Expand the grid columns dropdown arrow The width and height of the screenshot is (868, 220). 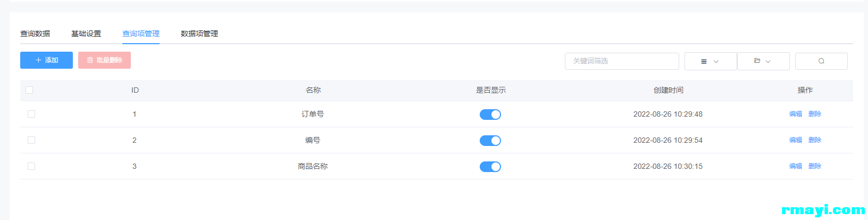[x=716, y=62]
